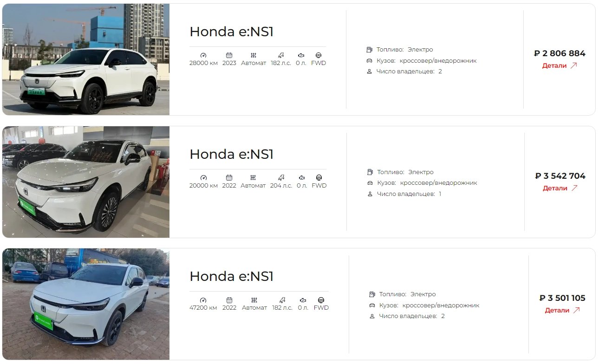The height and width of the screenshot is (364, 599).
Task: Click the steering wheel icon in the 47200 км listing
Action: pos(321,299)
